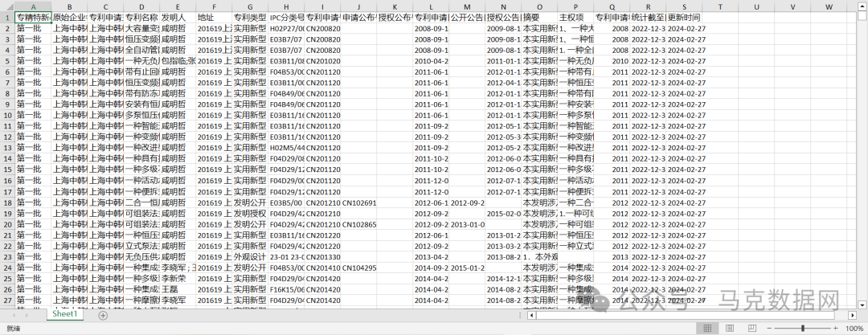Select column header Q

click(x=612, y=6)
